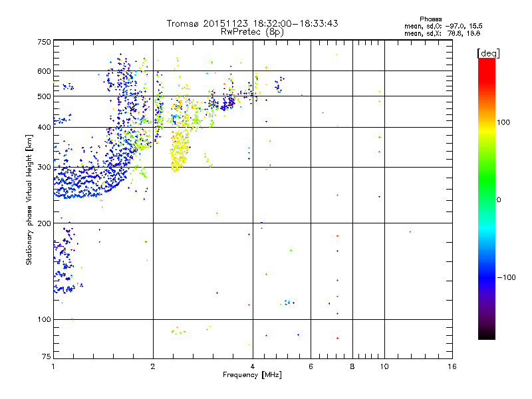The image size is (532, 399).
Task: Click the frequency axis label "1"
Action: coord(53,366)
